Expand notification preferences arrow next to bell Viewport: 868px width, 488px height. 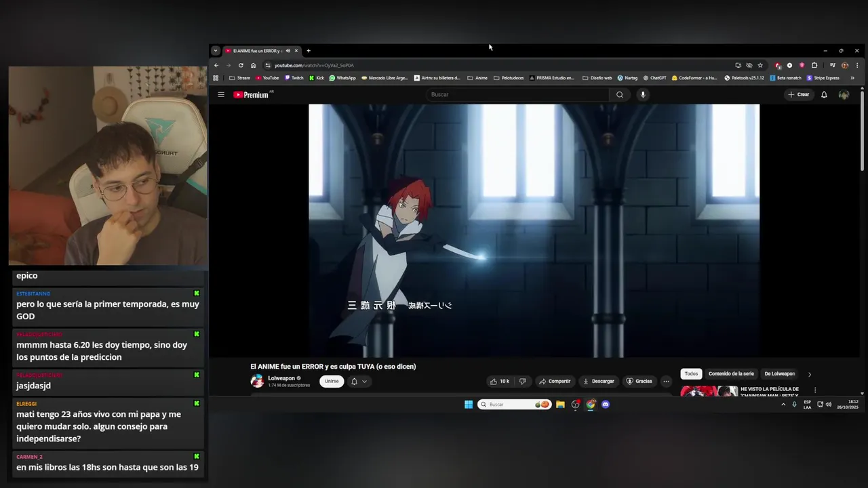pyautogui.click(x=364, y=382)
